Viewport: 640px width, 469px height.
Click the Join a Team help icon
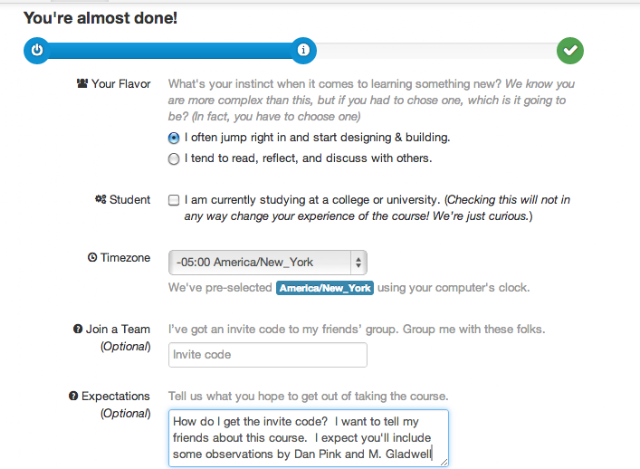[x=76, y=328]
